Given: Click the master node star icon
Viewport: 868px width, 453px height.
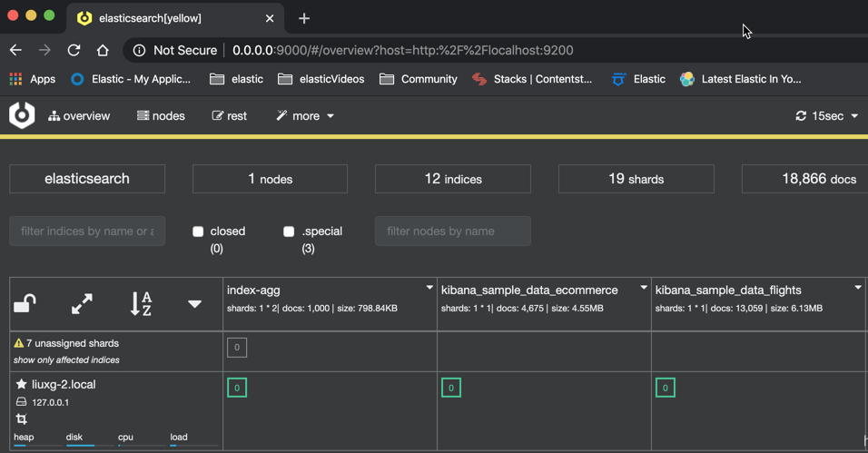Looking at the screenshot, I should 21,384.
